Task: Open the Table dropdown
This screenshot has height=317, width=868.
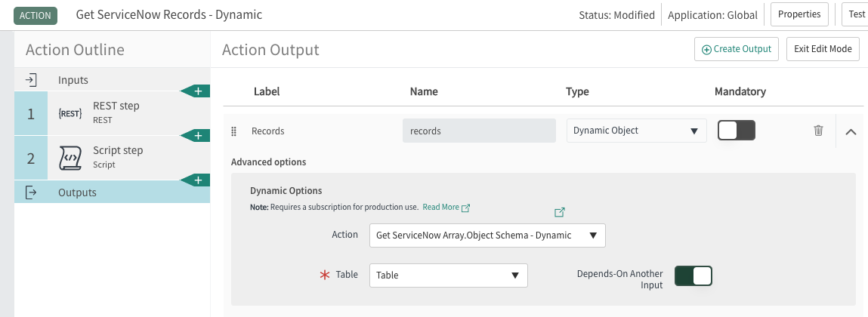Action: (449, 275)
